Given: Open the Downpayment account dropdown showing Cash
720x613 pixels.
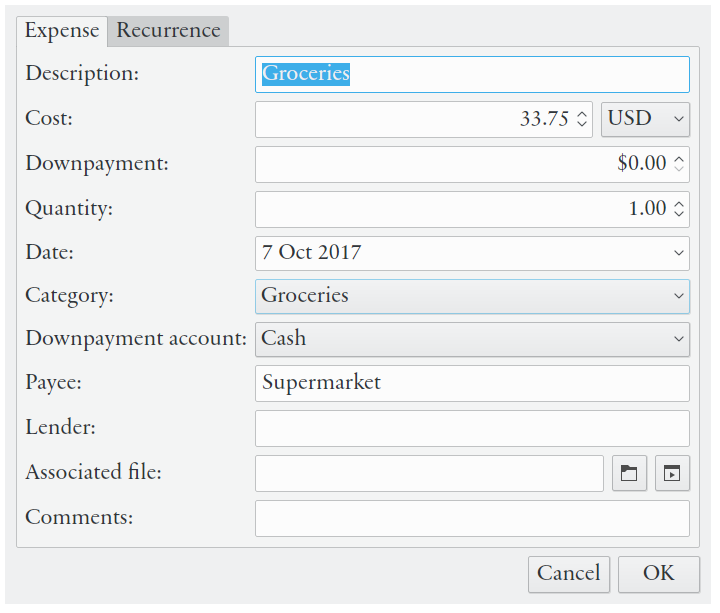Looking at the screenshot, I should point(472,339).
